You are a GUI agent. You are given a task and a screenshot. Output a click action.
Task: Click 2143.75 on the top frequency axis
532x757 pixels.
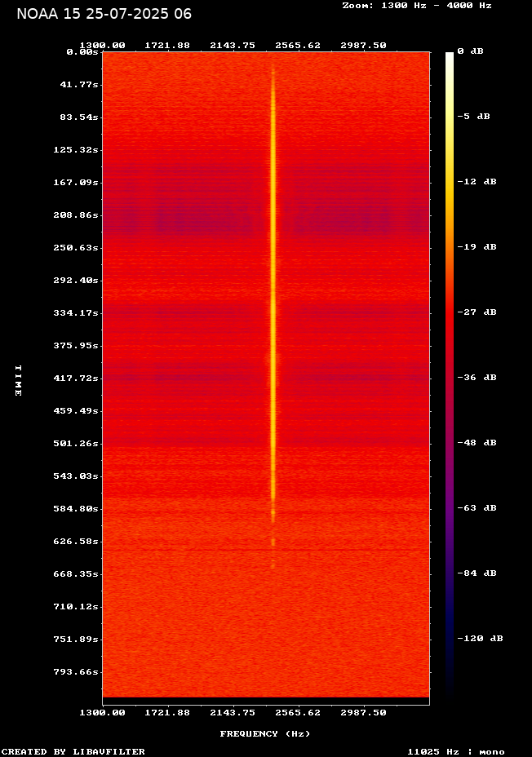(233, 46)
